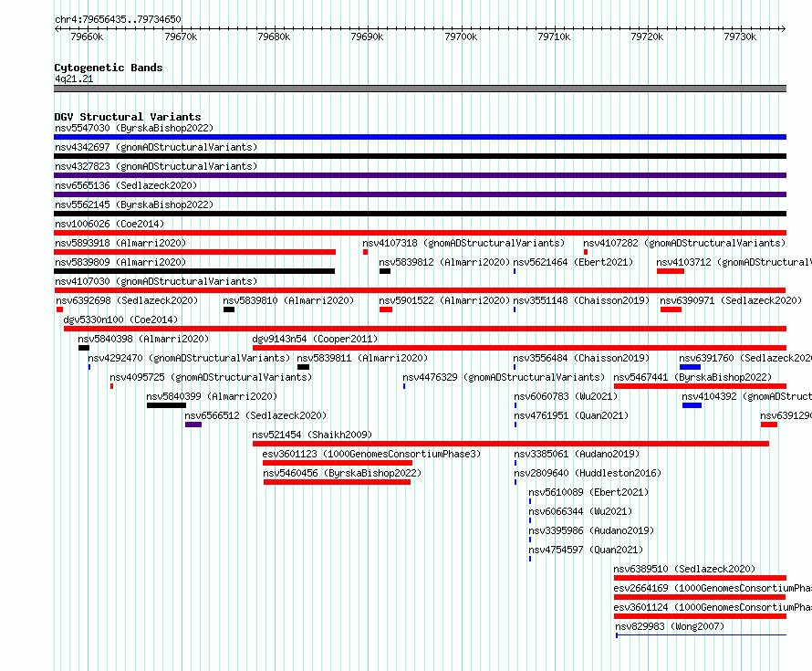Click nsv4754597 (Quan2021) label
The width and height of the screenshot is (812, 671).
click(586, 550)
